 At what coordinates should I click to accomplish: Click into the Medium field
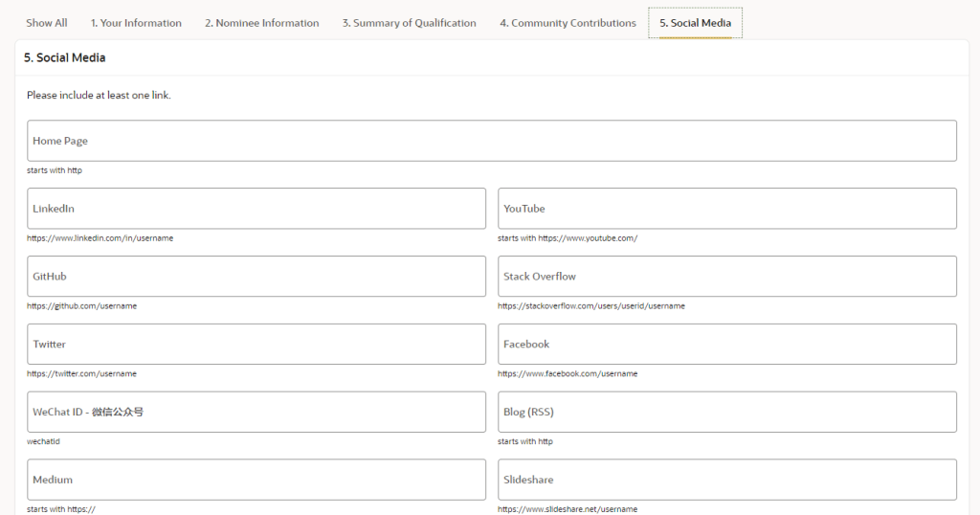click(x=256, y=480)
